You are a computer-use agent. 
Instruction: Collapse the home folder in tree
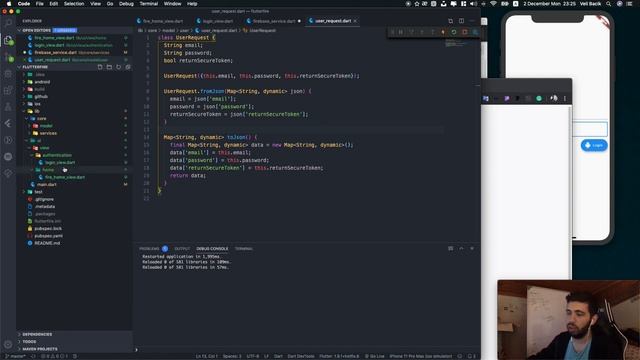pos(48,170)
